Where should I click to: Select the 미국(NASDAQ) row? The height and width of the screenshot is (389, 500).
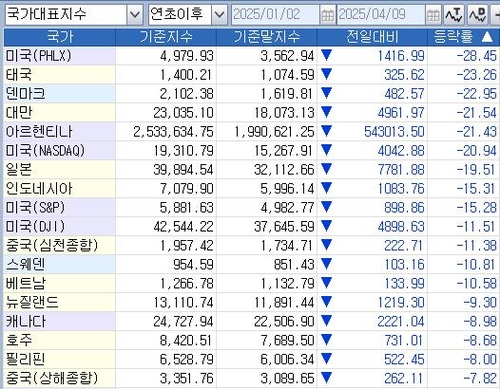[252, 151]
